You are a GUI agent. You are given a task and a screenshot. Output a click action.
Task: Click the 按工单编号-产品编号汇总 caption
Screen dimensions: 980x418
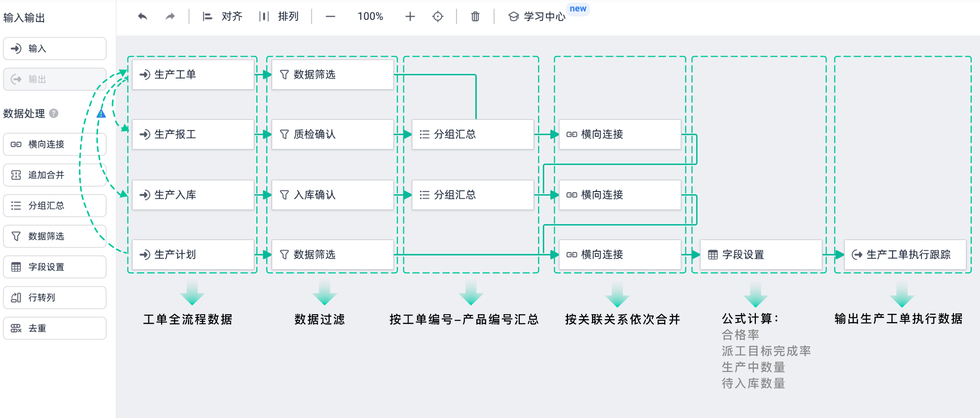click(x=464, y=319)
